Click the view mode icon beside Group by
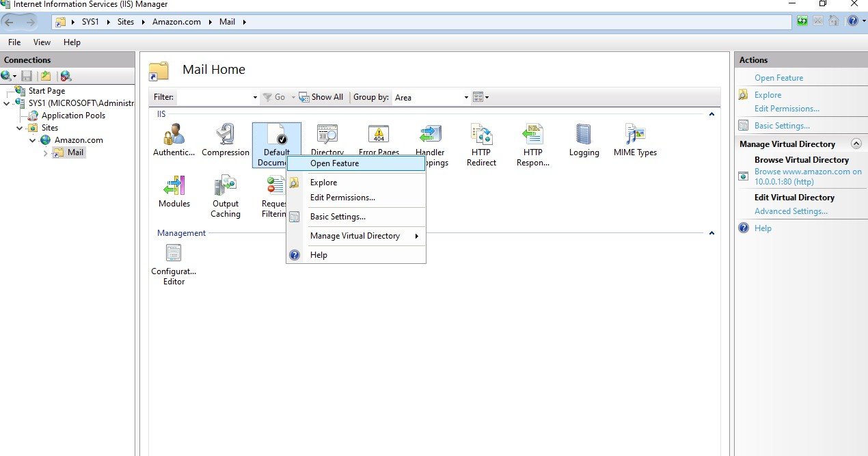Image resolution: width=868 pixels, height=456 pixels. pyautogui.click(x=480, y=97)
